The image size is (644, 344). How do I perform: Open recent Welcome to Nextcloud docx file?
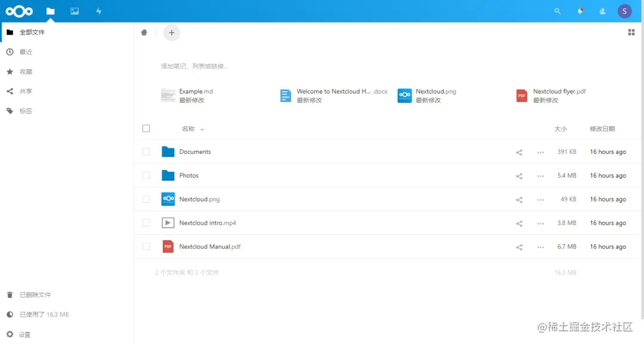pos(342,92)
